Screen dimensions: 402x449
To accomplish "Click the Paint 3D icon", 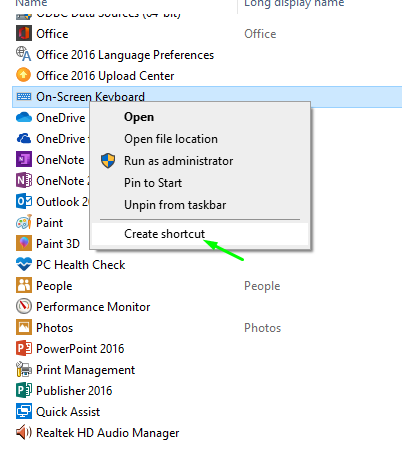I will [x=24, y=243].
